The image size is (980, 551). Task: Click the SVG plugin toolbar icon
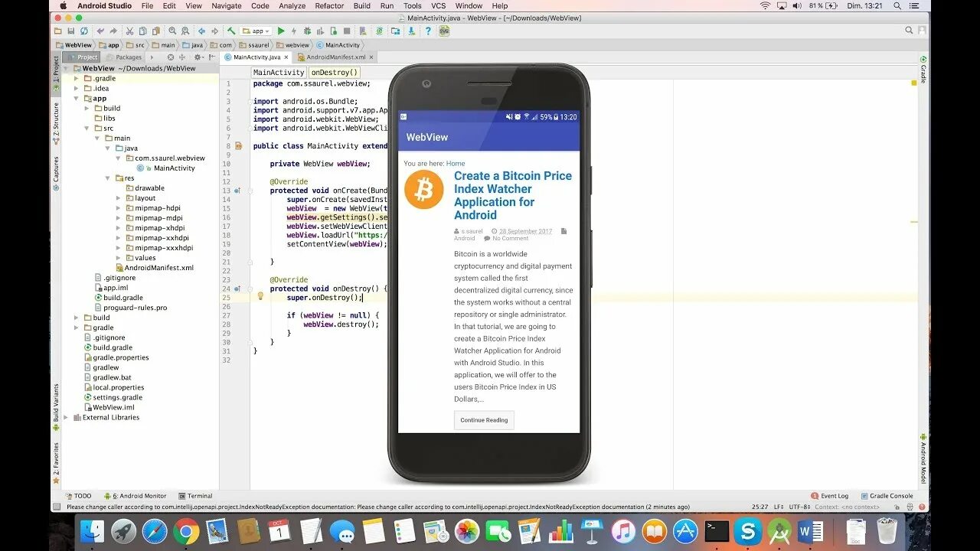(444, 31)
